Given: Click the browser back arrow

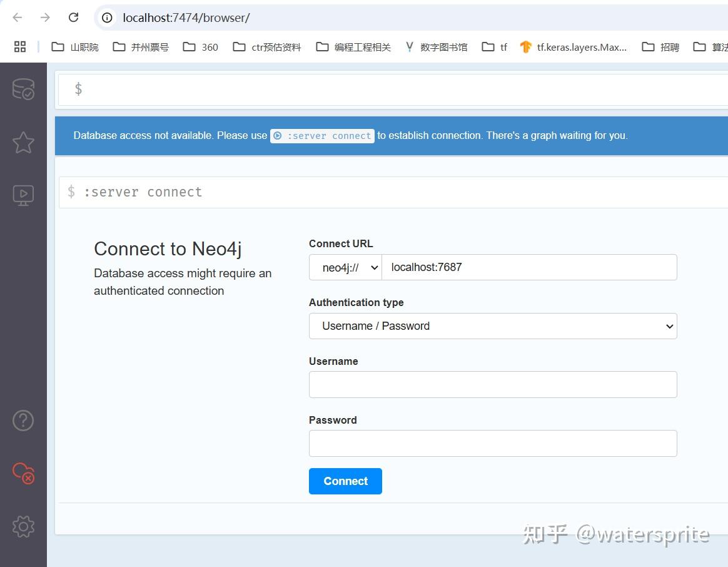Looking at the screenshot, I should point(17,18).
